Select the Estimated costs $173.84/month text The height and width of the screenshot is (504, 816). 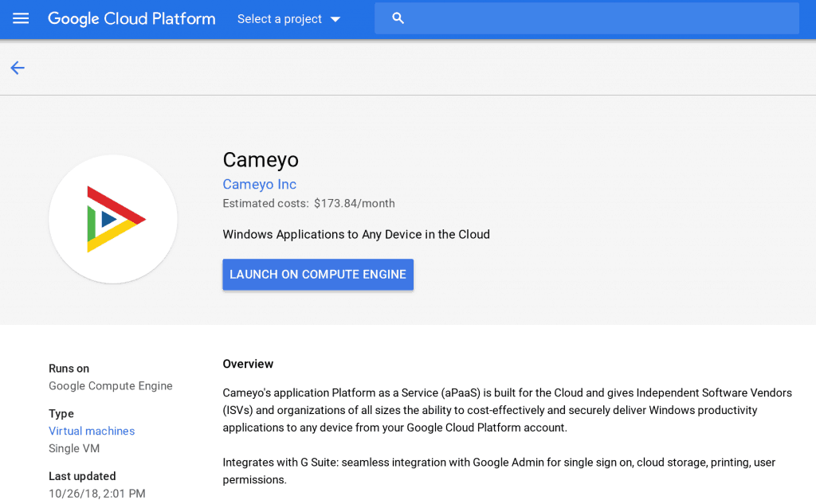point(308,203)
